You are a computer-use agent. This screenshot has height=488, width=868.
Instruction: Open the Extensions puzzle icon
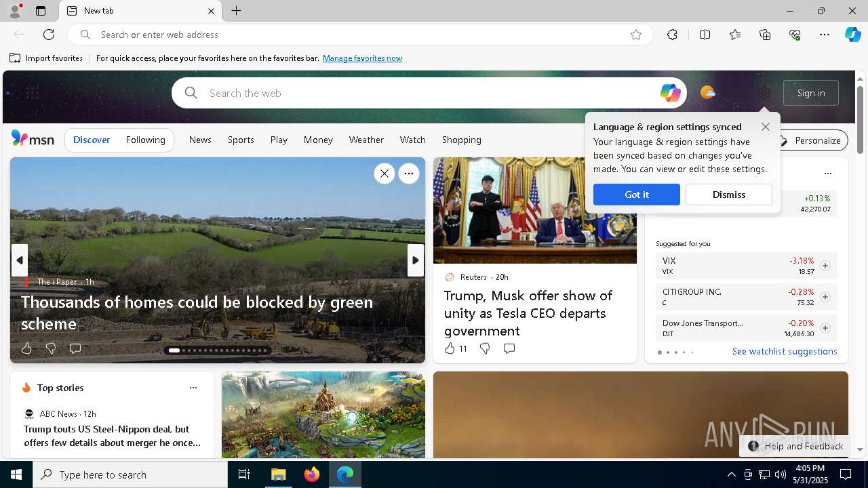672,35
